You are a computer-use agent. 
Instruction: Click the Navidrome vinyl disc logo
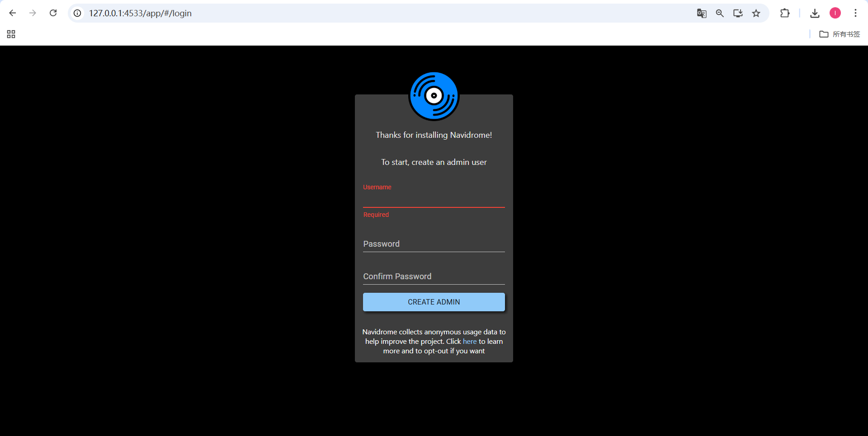pos(434,96)
